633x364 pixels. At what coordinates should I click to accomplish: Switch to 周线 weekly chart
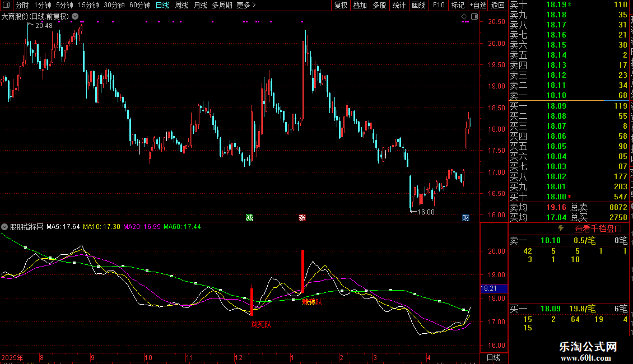pos(181,5)
